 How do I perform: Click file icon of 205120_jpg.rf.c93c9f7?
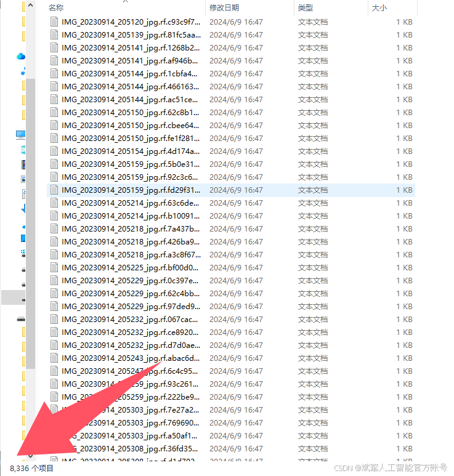pyautogui.click(x=54, y=22)
